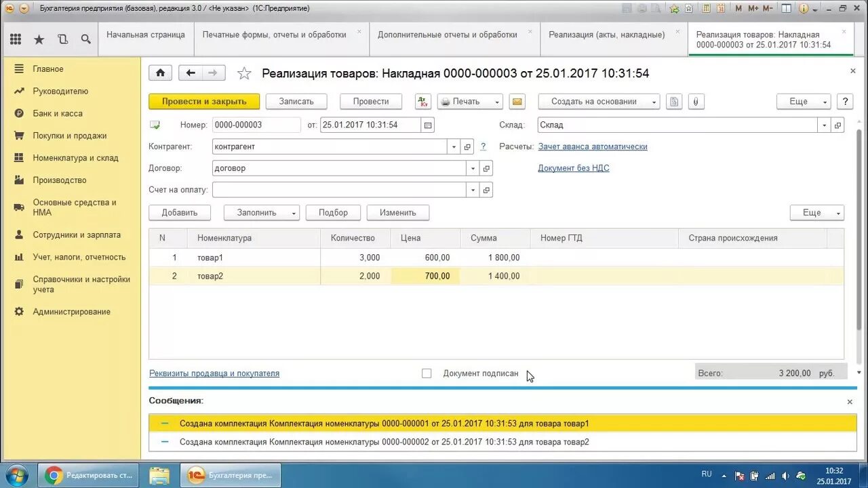Open Администрирование section

click(71, 312)
